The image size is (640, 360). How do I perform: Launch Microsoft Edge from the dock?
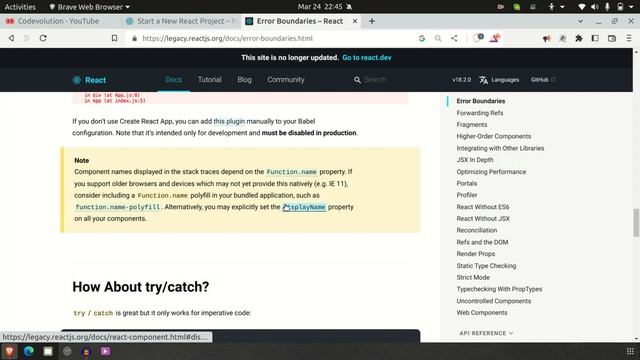[29, 351]
